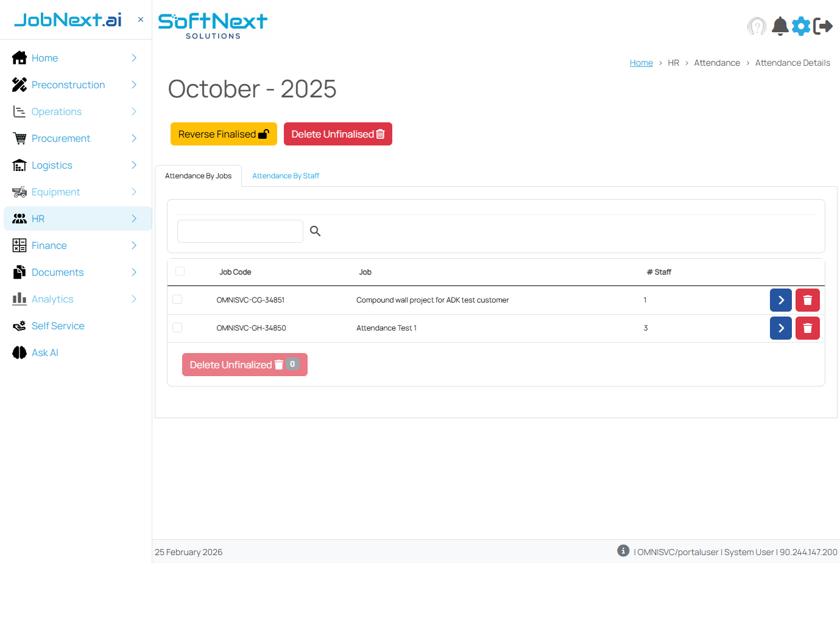Close the sidebar with the X icon

pyautogui.click(x=141, y=19)
